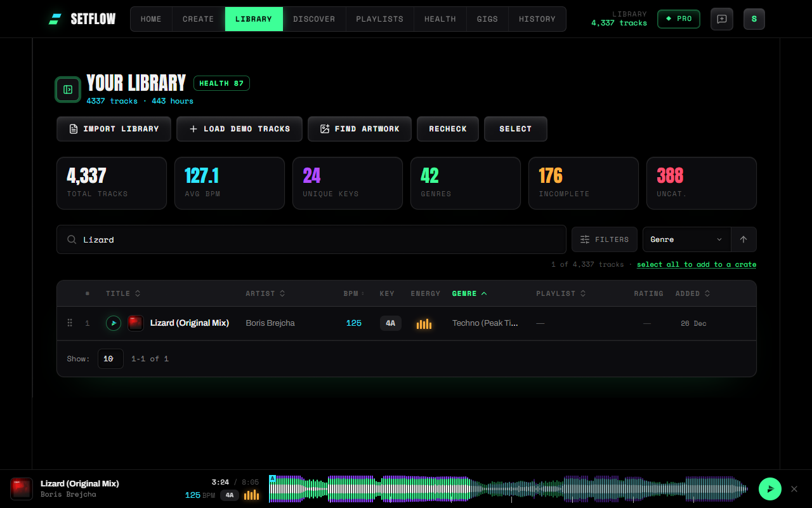Open the Home tab
The height and width of the screenshot is (508, 812).
[x=151, y=19]
